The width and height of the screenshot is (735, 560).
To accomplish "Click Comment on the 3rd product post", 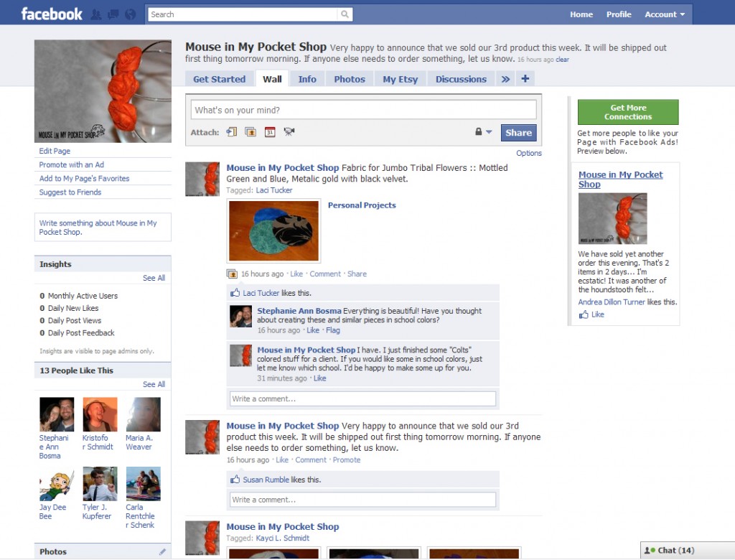I will (311, 460).
